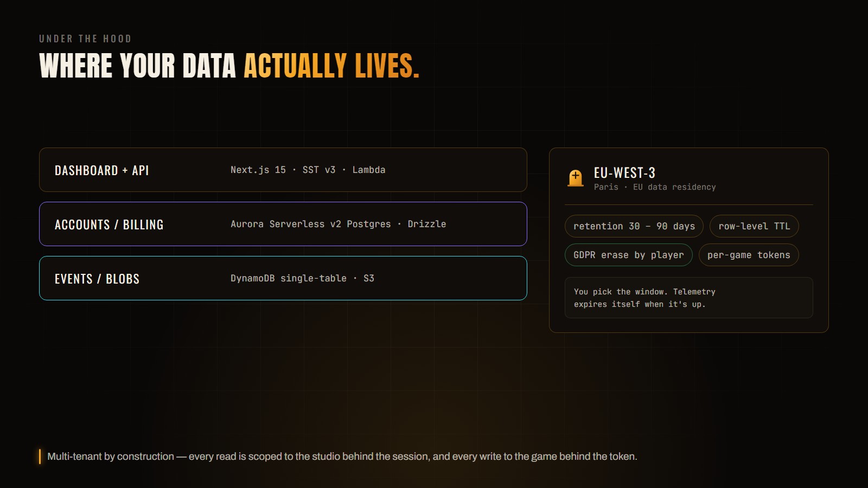This screenshot has width=868, height=488.
Task: Click the white 'WHERE YOUR DATA' headline words
Action: click(x=138, y=66)
